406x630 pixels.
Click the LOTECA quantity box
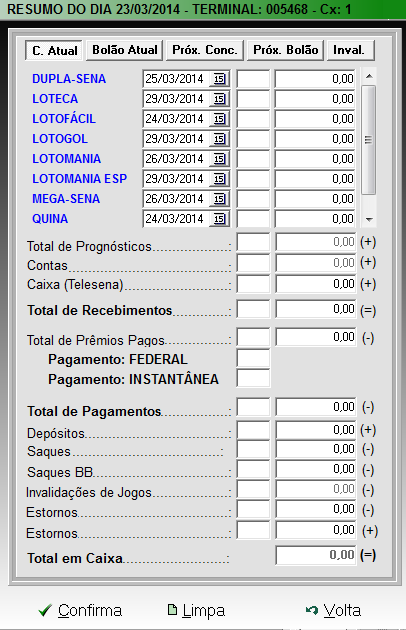pyautogui.click(x=253, y=99)
